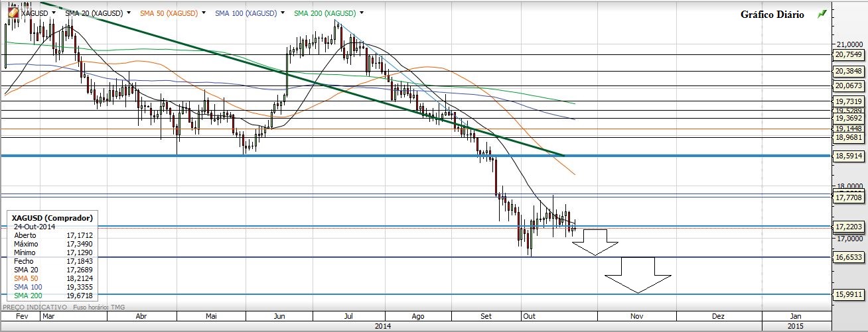Select the 15,9911 target level label
Viewport: 868px width, 332px height.
tap(848, 294)
